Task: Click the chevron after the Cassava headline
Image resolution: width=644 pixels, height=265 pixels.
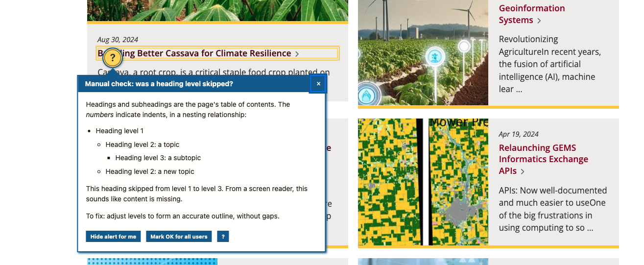Action: (x=297, y=54)
